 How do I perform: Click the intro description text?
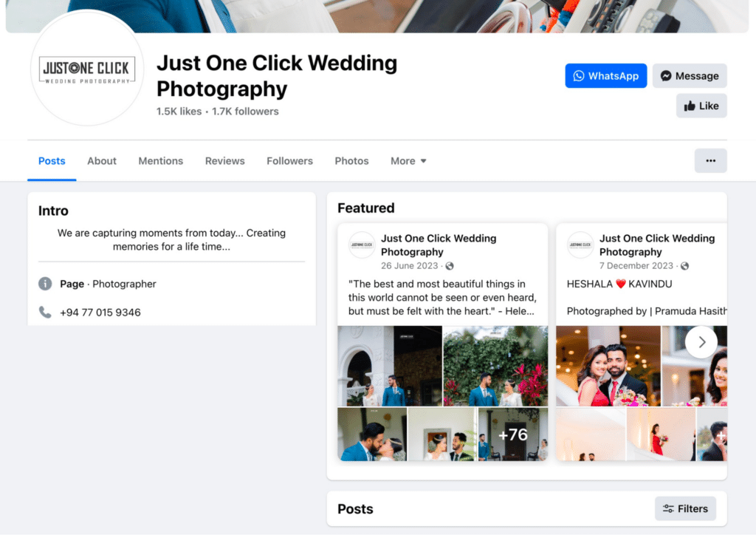tap(171, 239)
